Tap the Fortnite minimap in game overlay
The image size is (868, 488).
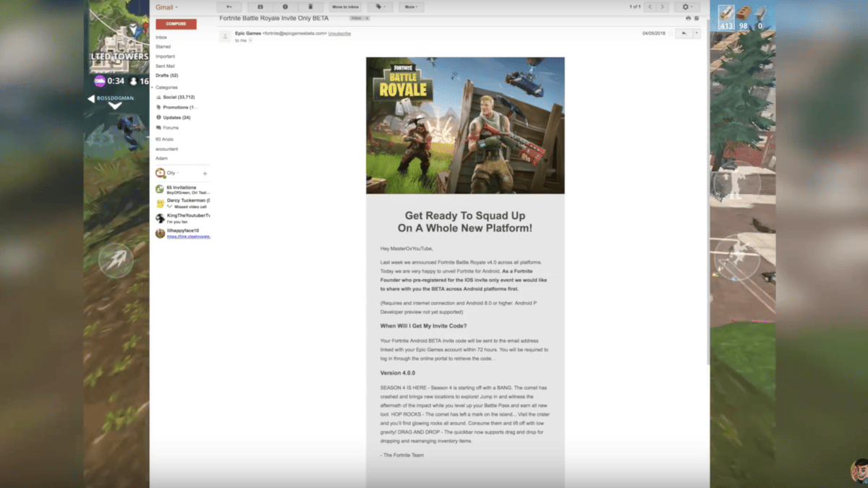[x=119, y=36]
